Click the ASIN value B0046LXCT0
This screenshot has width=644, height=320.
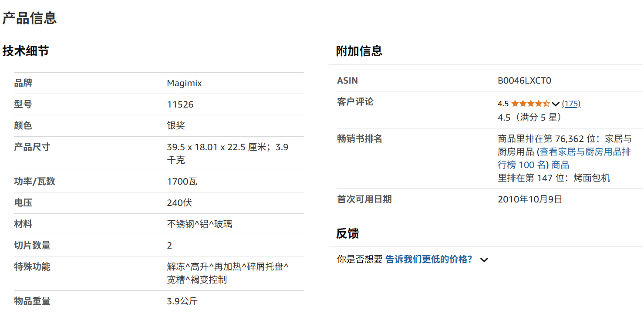click(524, 81)
